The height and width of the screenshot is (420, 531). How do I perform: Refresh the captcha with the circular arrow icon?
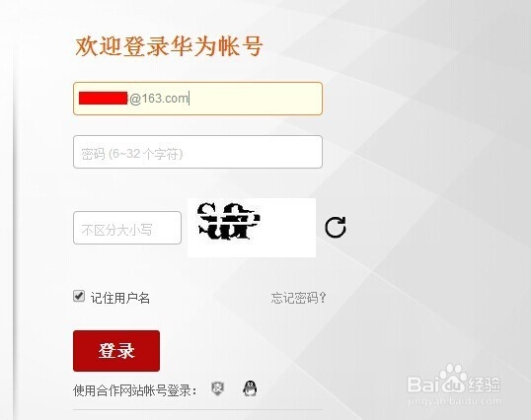pos(336,227)
